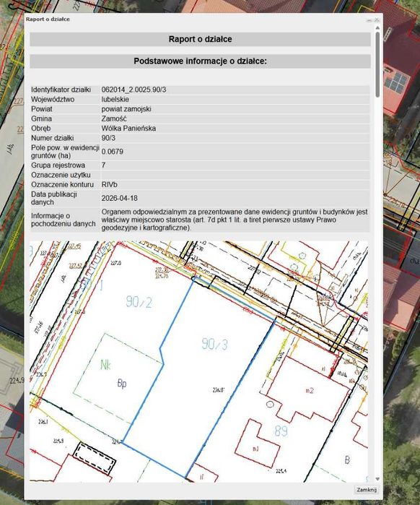Click the vertical scrollbar thumb
Viewport: 420px width, 505px height.
[377, 64]
